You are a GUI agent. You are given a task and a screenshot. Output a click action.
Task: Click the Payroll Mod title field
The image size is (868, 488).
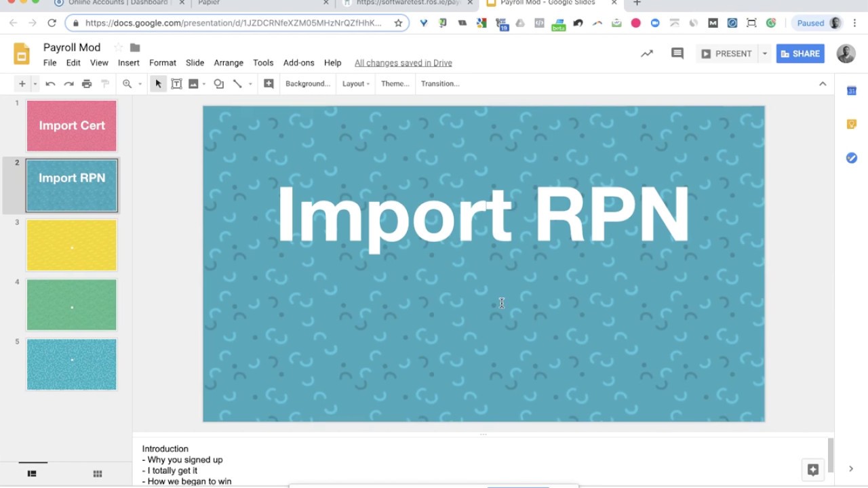[72, 47]
